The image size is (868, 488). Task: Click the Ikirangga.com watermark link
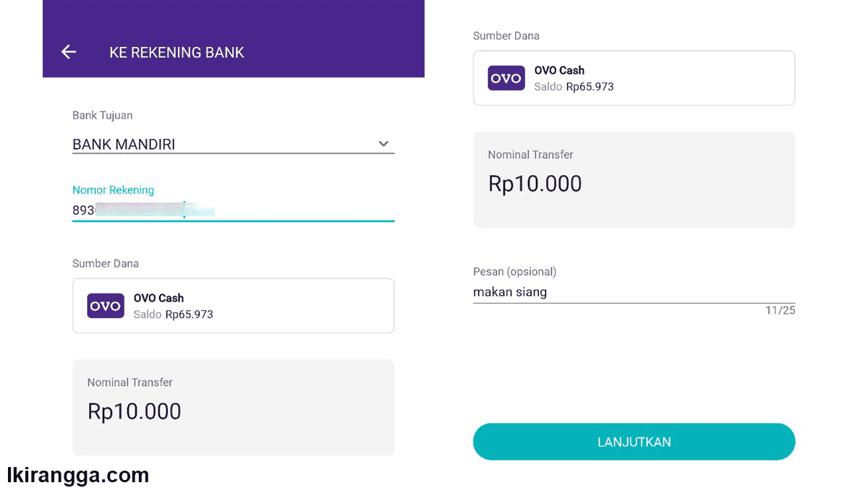pos(77,475)
